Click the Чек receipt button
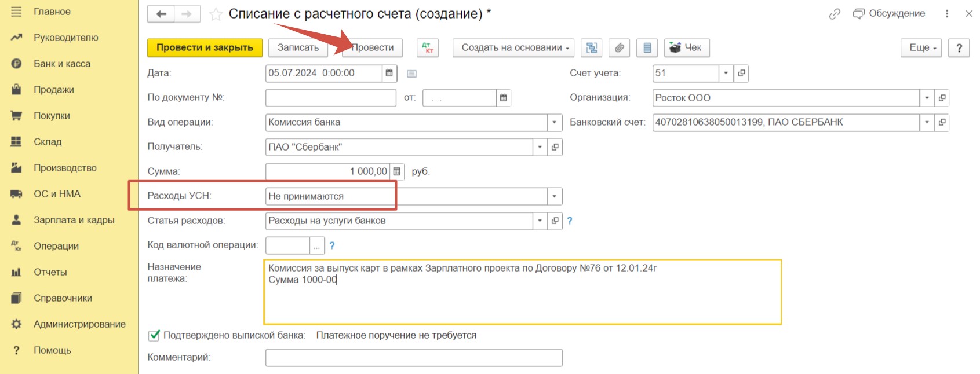980x374 pixels. click(686, 47)
